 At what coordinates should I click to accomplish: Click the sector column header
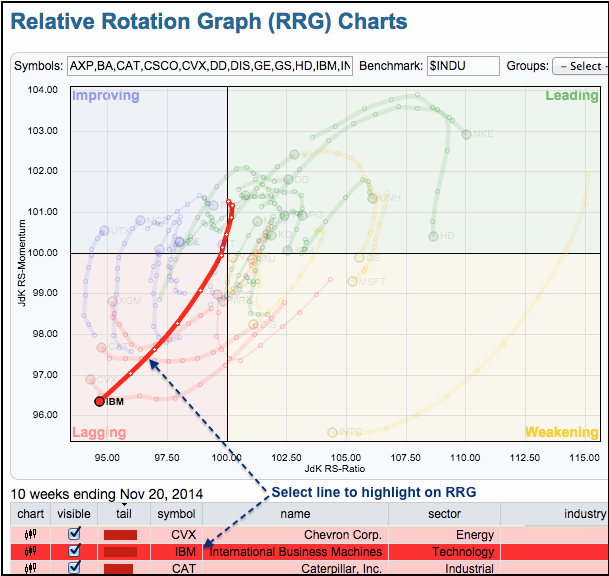(446, 515)
